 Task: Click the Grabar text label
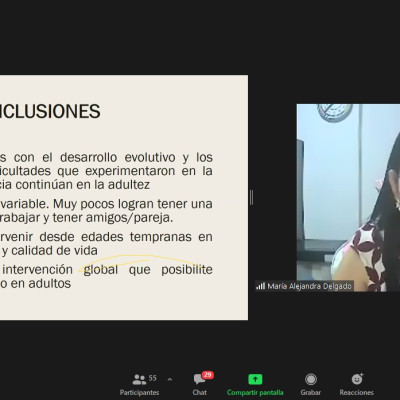pyautogui.click(x=311, y=392)
